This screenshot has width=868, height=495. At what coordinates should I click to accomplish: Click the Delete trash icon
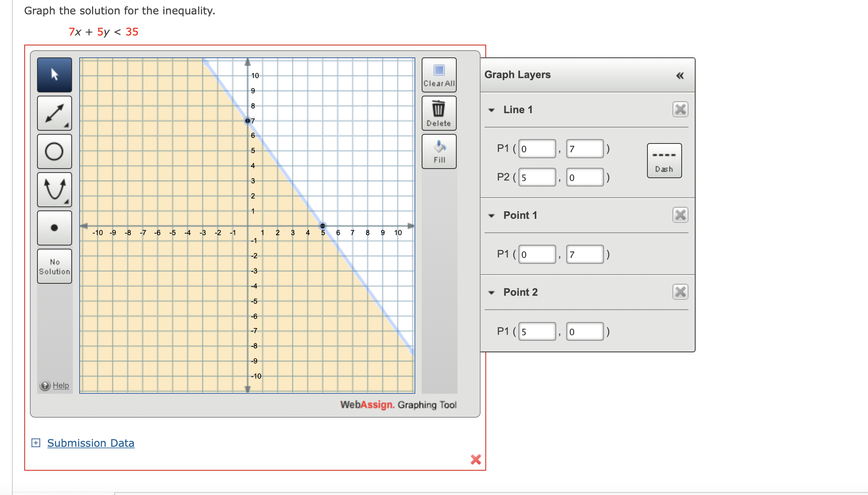pyautogui.click(x=438, y=112)
